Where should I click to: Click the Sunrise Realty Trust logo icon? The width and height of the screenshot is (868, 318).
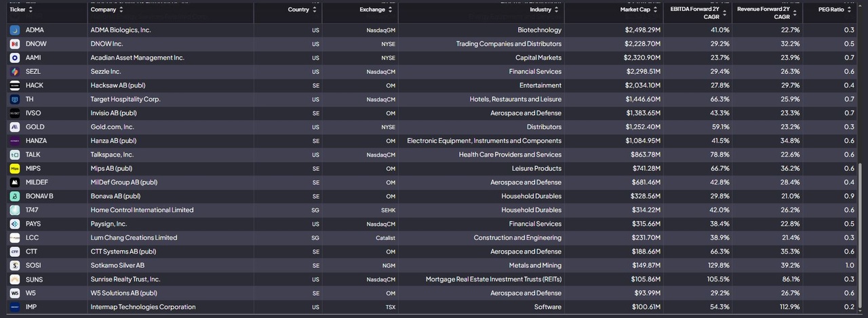(15, 279)
